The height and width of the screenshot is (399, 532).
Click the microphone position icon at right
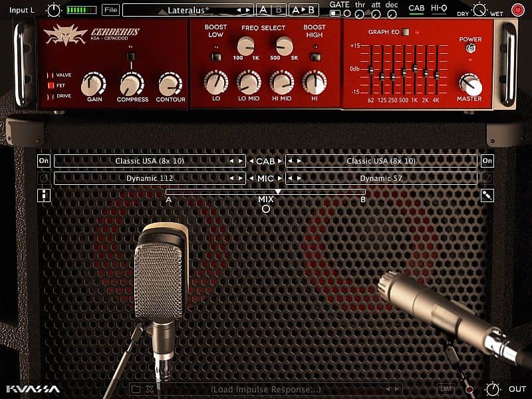coord(487,196)
